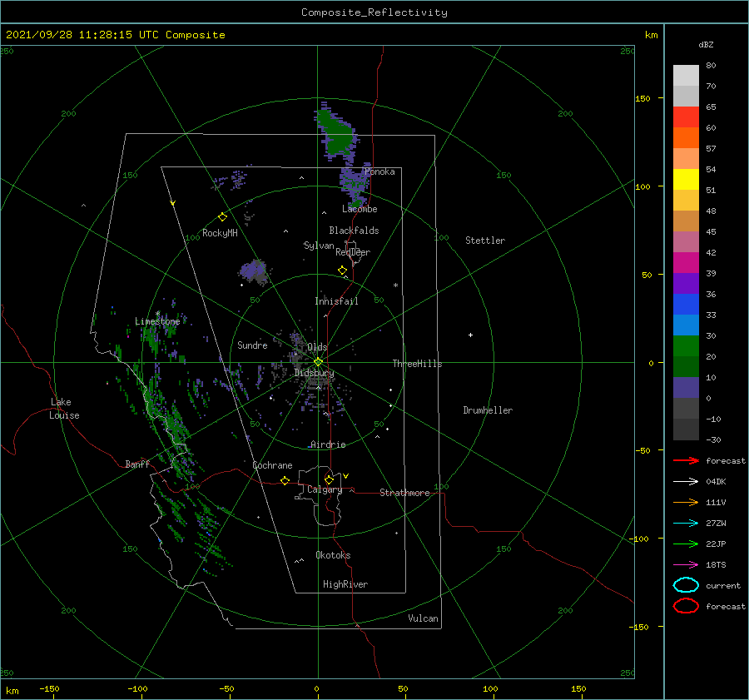Click the Airdrie town label

(328, 444)
